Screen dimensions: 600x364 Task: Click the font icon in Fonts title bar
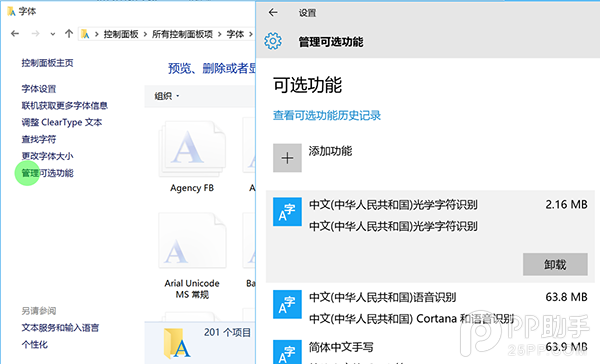(x=12, y=11)
